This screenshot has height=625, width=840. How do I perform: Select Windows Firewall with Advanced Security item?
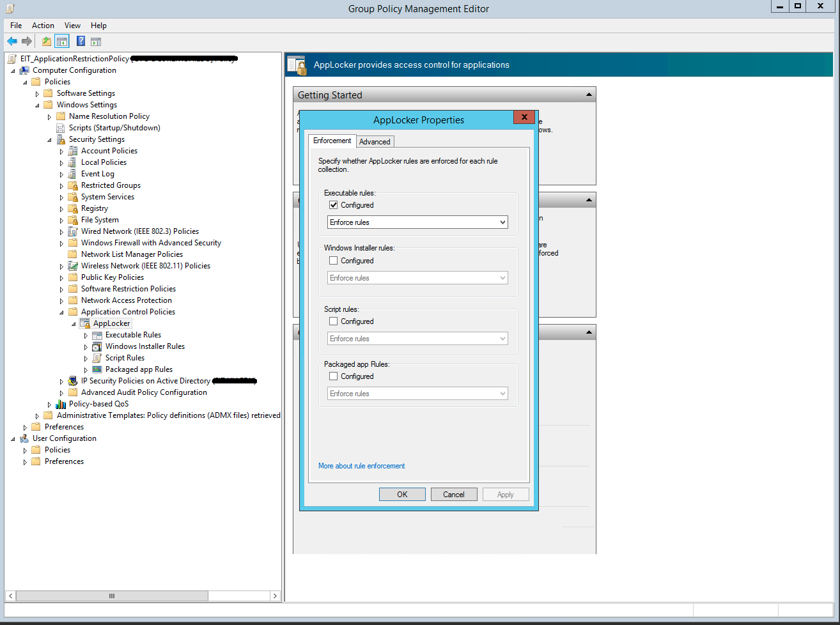coord(151,243)
